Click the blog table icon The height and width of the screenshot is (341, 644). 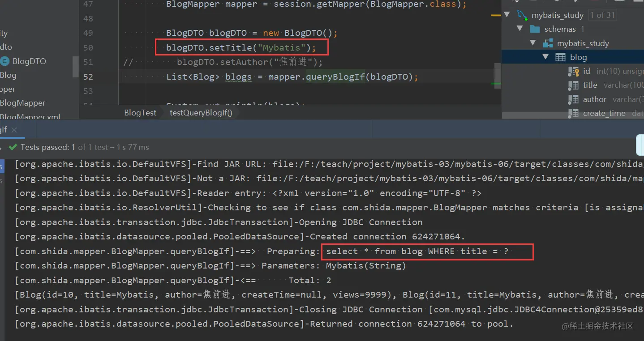click(560, 57)
